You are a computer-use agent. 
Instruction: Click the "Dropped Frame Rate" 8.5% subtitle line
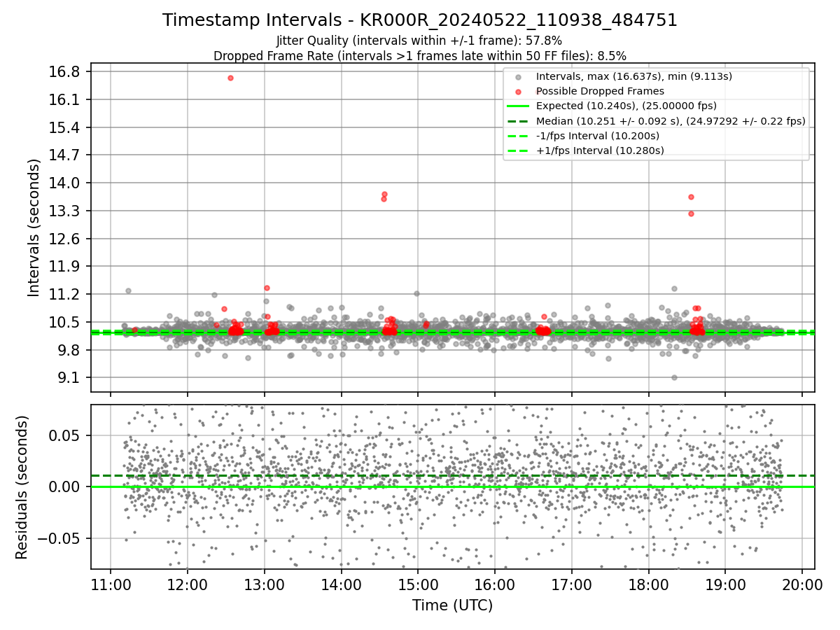[x=420, y=55]
